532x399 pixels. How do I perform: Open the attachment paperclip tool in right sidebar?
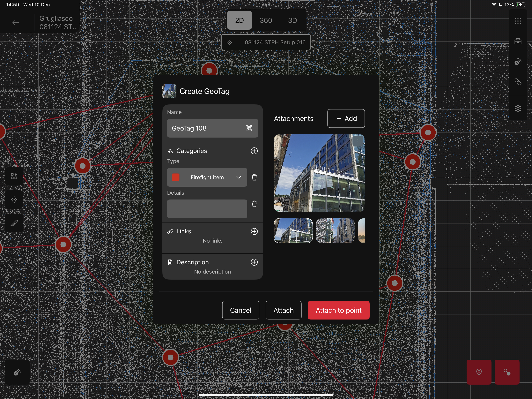click(518, 82)
